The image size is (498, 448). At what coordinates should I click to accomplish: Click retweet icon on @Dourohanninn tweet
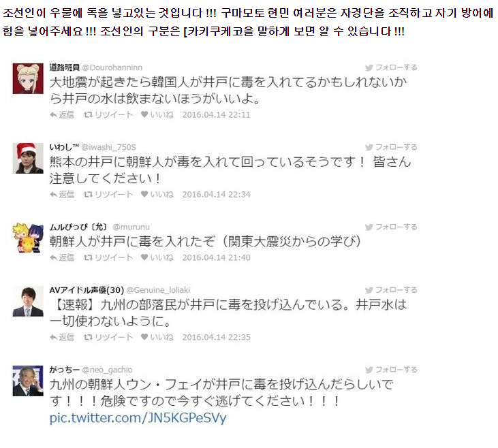pos(88,114)
